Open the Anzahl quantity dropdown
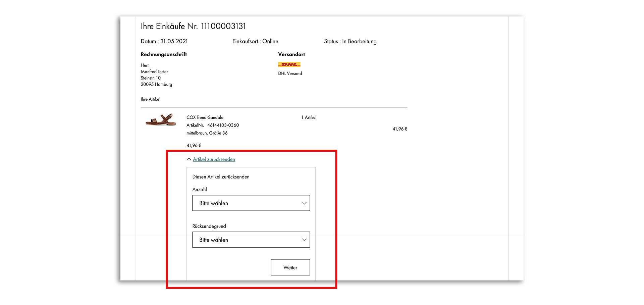 click(x=251, y=203)
